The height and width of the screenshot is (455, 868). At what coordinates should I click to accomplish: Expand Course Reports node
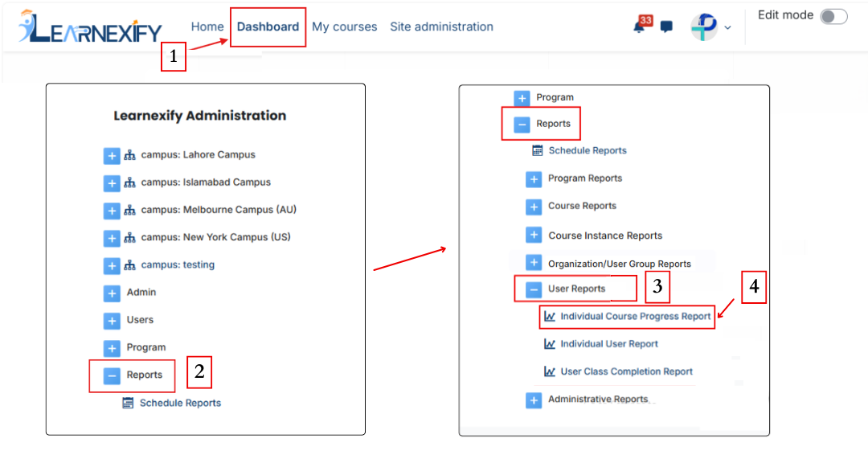coord(534,207)
